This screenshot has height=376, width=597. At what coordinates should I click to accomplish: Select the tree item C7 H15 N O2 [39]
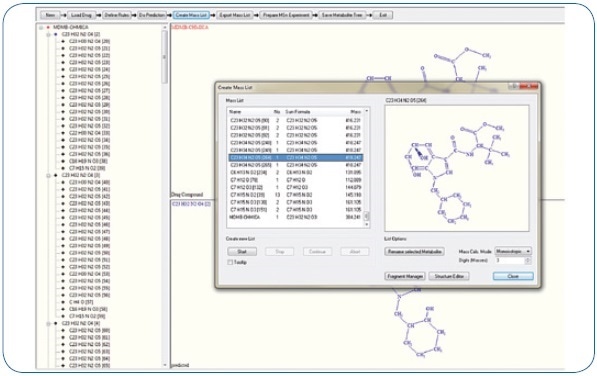[87, 168]
